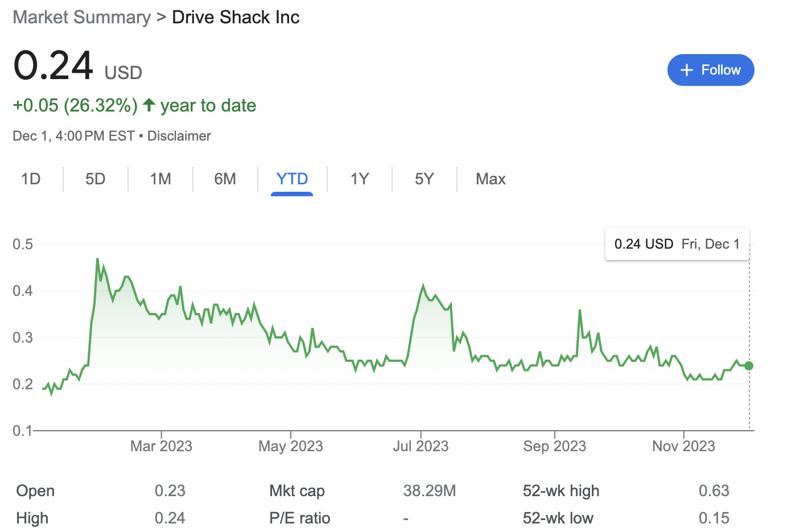Select the currently active YTD tab
The width and height of the screenshot is (812, 532).
click(292, 179)
